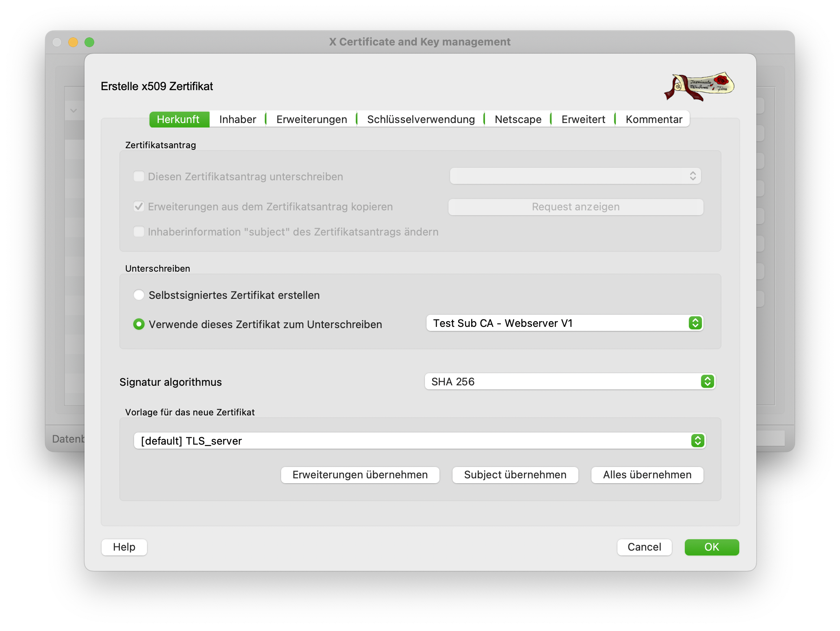Open the template dropdown '[default] TLS_server'
840x631 pixels.
(x=420, y=441)
